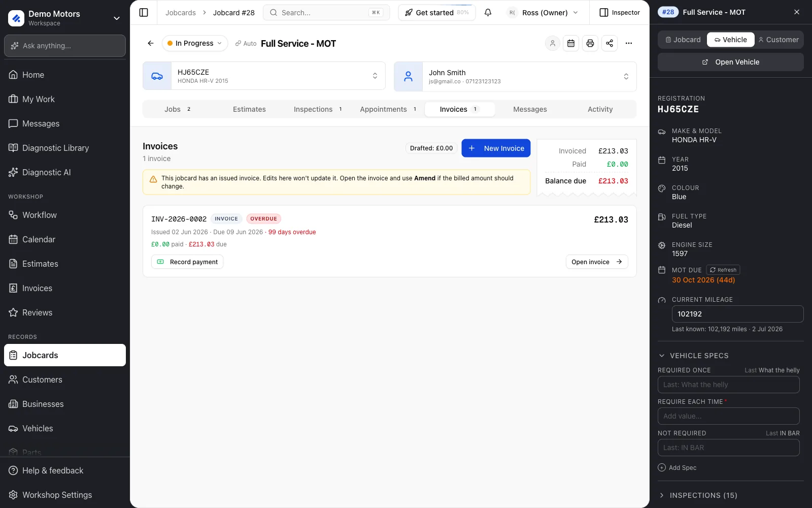Select the Jobcard tab in inspector

coord(683,40)
